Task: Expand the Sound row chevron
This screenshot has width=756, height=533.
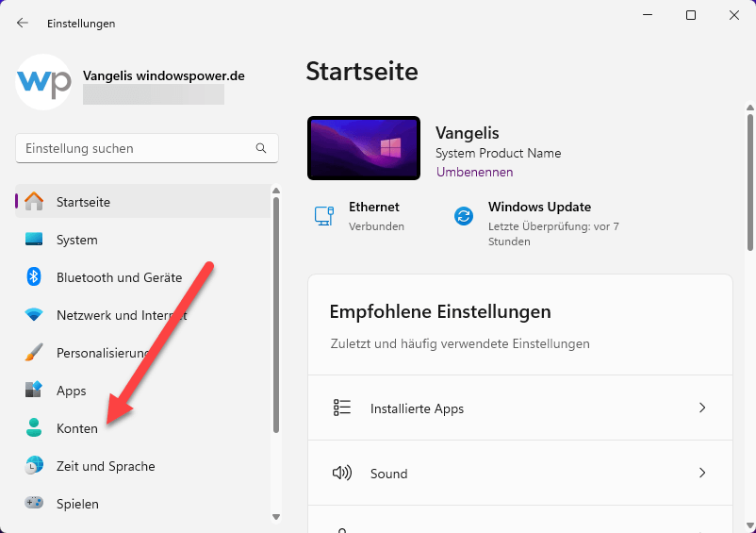Action: (x=702, y=473)
